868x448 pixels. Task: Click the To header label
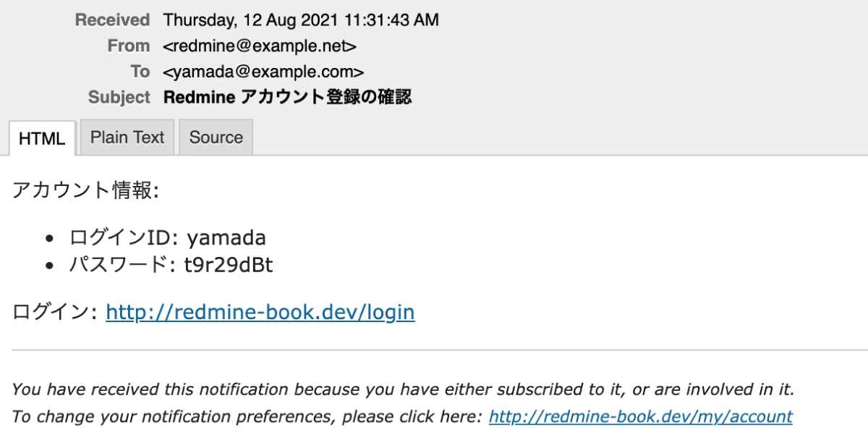point(140,72)
